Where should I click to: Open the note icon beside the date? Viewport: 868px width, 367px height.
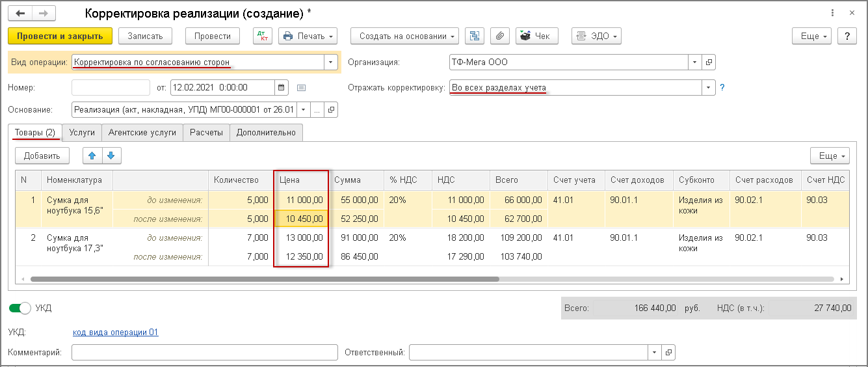(x=301, y=87)
